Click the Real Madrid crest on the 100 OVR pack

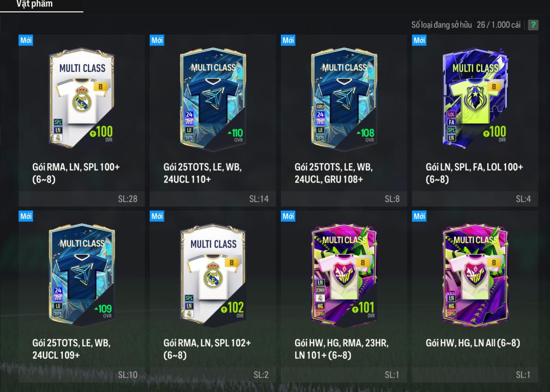81,99
